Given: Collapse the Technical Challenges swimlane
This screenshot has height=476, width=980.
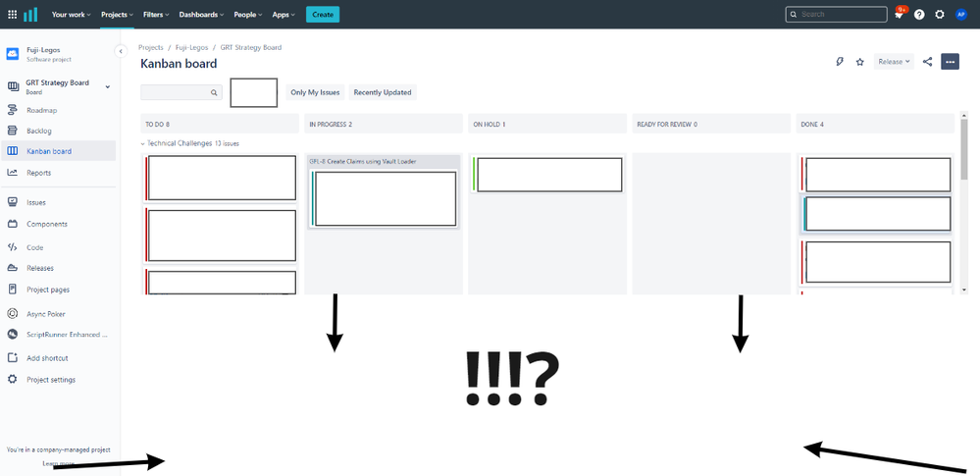Looking at the screenshot, I should (x=143, y=143).
